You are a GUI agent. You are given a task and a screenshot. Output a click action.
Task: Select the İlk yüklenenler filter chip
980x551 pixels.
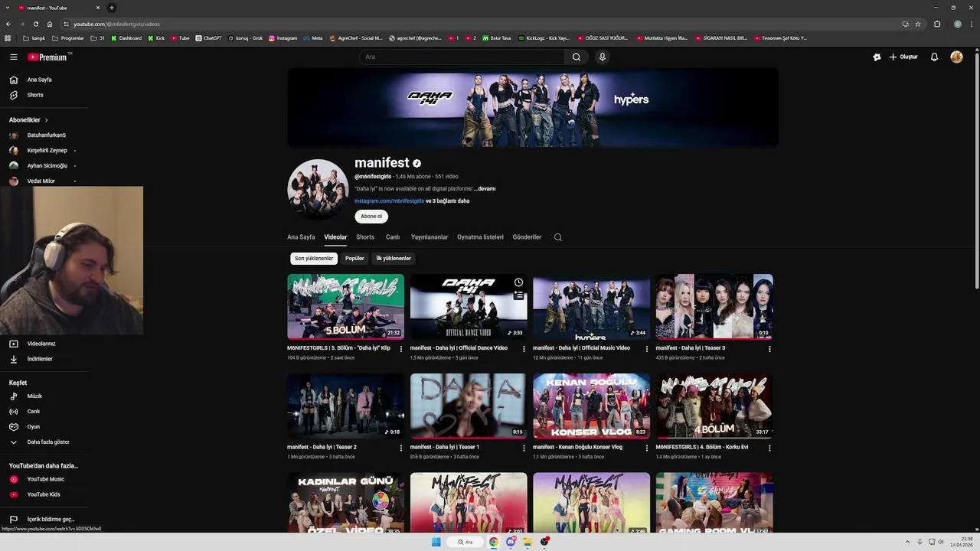coord(394,259)
